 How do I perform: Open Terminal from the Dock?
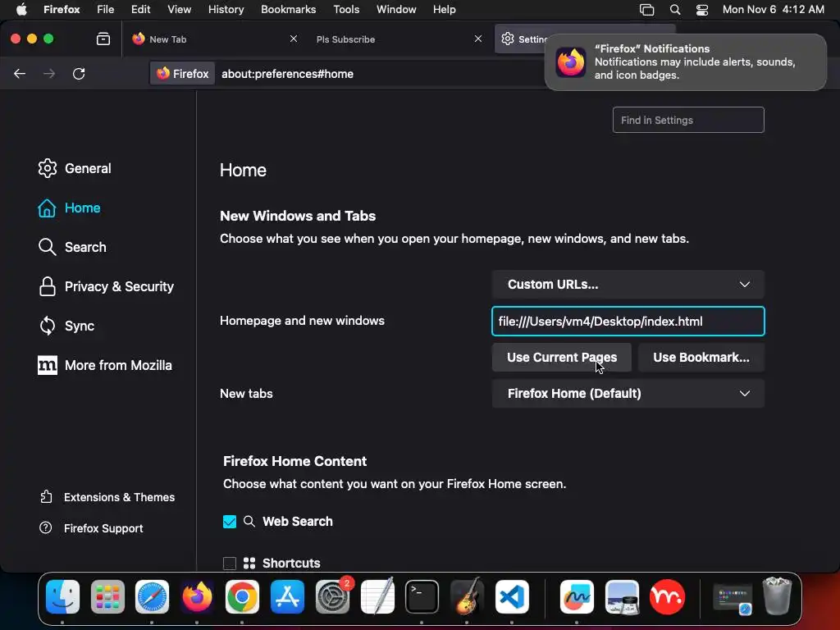pyautogui.click(x=422, y=597)
